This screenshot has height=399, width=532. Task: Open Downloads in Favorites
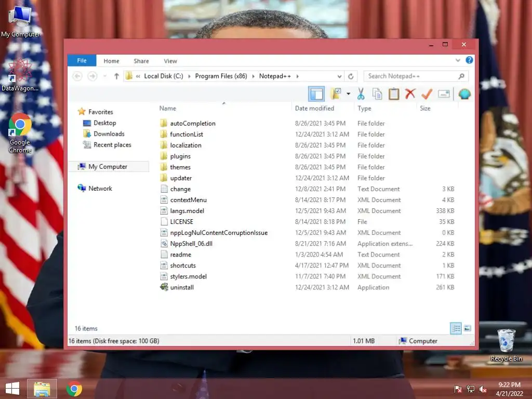click(109, 134)
